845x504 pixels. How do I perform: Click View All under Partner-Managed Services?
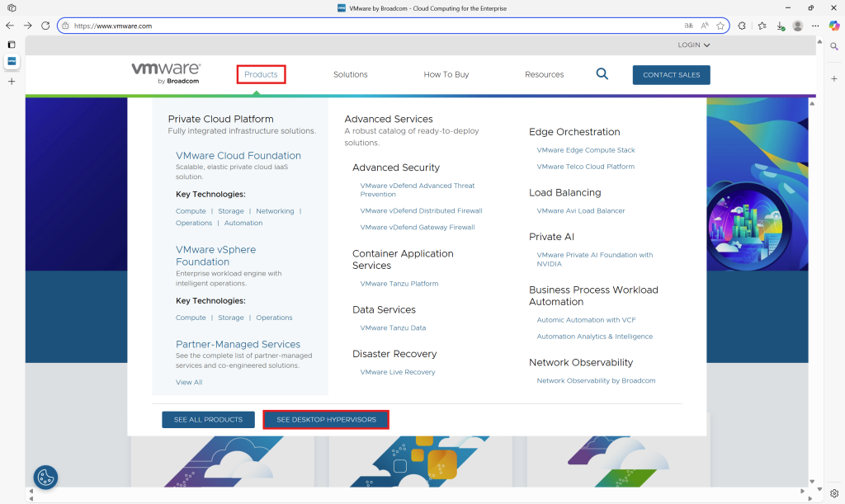tap(189, 382)
